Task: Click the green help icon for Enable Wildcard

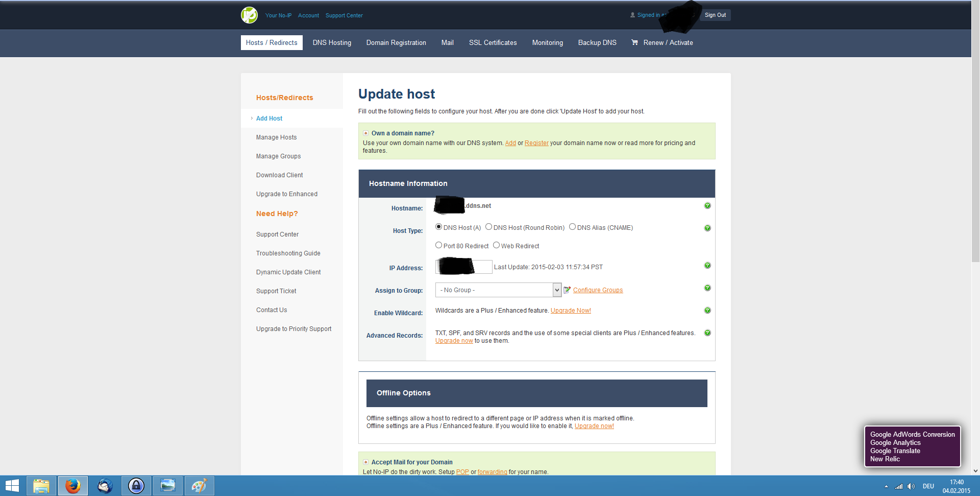Action: click(707, 311)
